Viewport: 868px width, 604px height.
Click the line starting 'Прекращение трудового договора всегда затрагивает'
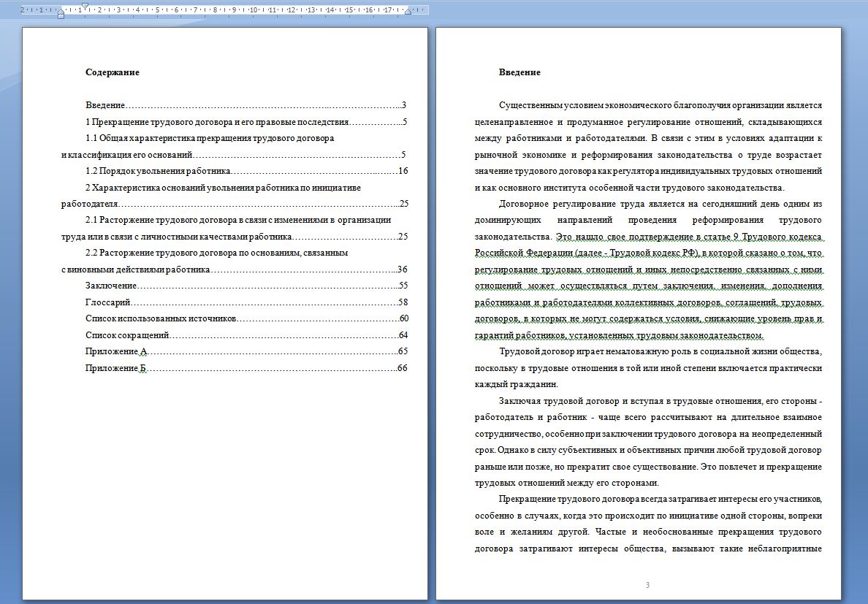point(660,499)
